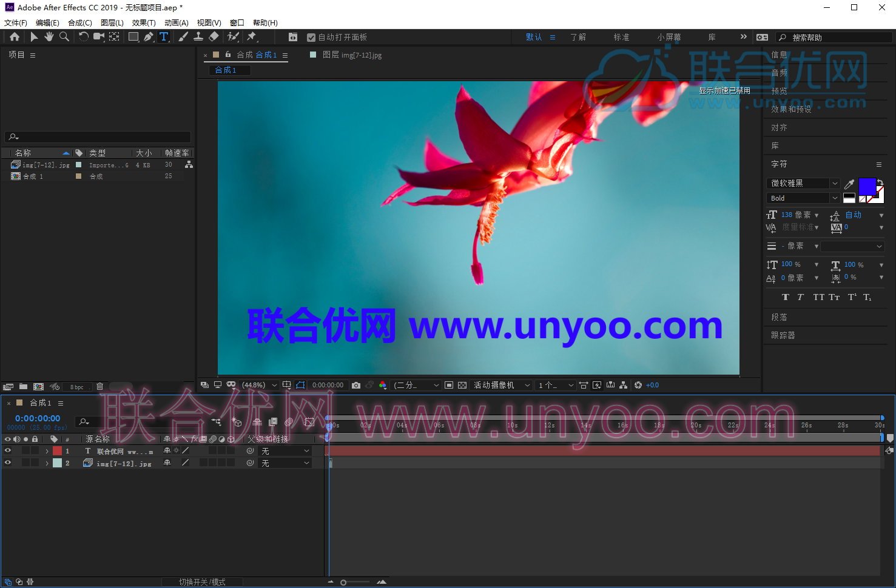Click the eyedropper in the Character panel
This screenshot has height=588, width=896.
click(849, 184)
